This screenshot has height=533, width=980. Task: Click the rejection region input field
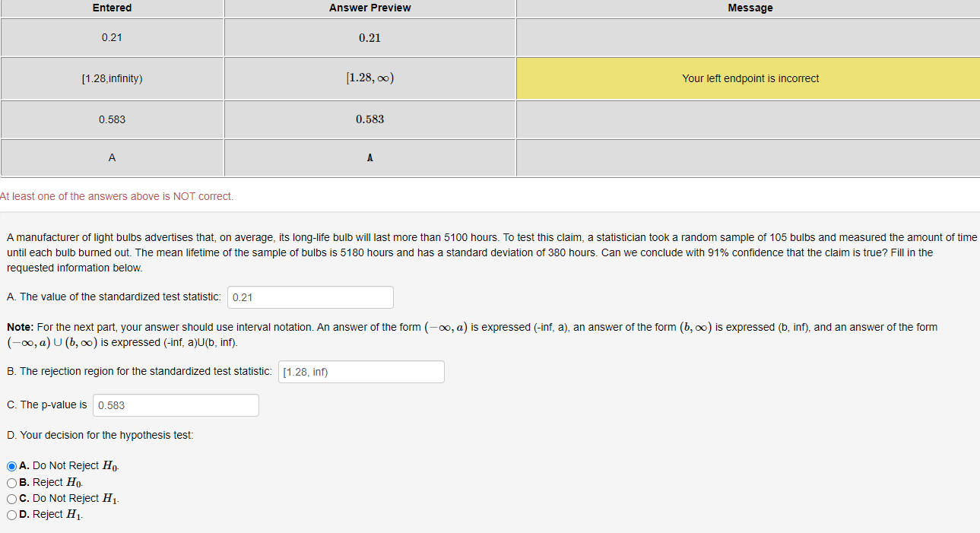(x=361, y=372)
